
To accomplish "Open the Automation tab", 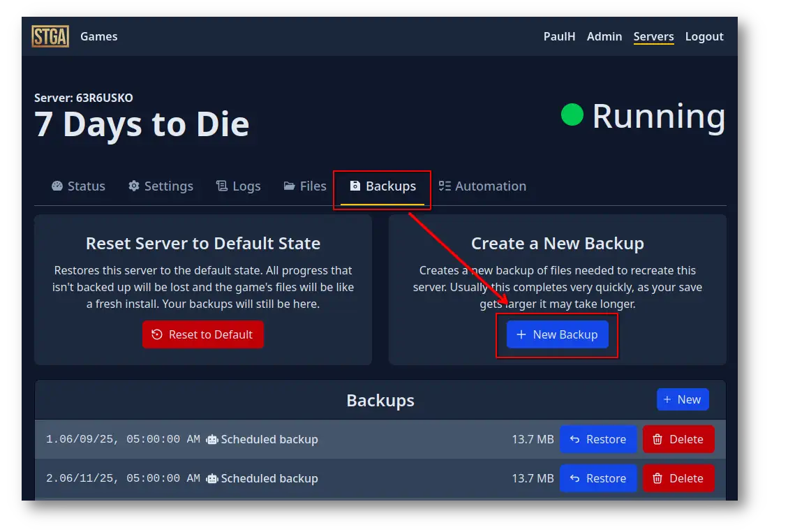I will pyautogui.click(x=482, y=186).
